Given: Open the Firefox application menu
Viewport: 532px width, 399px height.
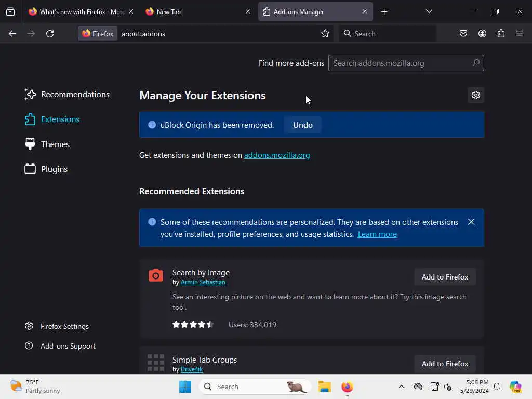Looking at the screenshot, I should [520, 33].
